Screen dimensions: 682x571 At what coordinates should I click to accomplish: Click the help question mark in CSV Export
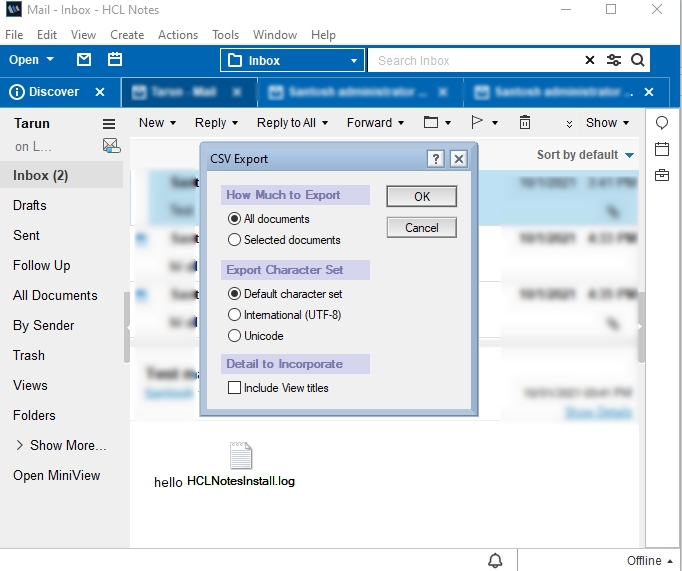click(435, 159)
